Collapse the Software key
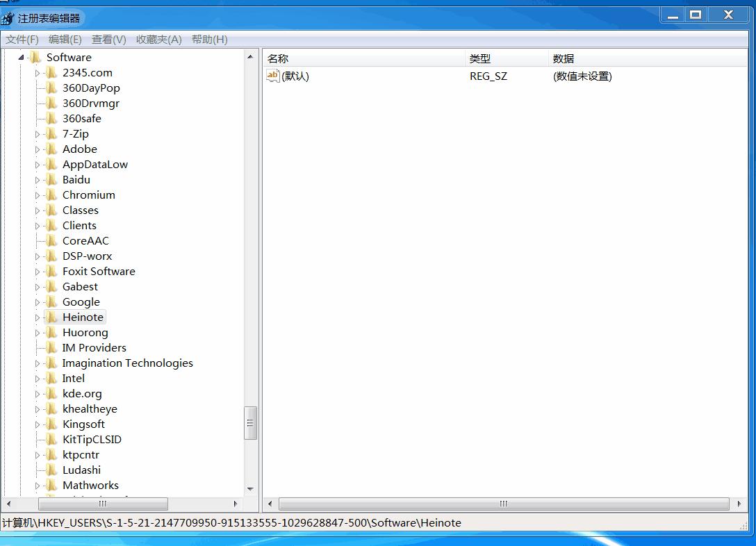 pyautogui.click(x=21, y=58)
